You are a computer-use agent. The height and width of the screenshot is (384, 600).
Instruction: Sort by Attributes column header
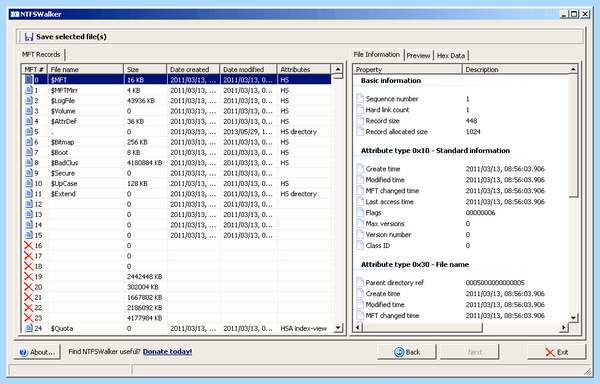(304, 69)
